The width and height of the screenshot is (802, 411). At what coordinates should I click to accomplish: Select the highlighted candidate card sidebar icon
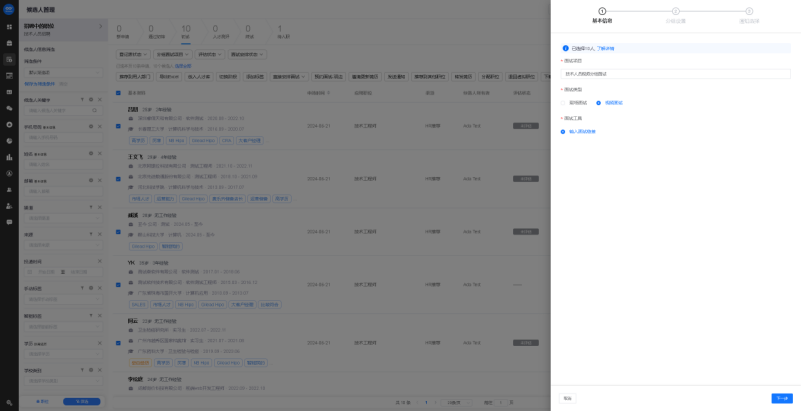tap(9, 59)
